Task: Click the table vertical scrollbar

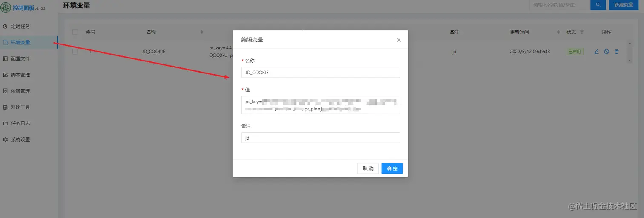Action: click(x=630, y=52)
